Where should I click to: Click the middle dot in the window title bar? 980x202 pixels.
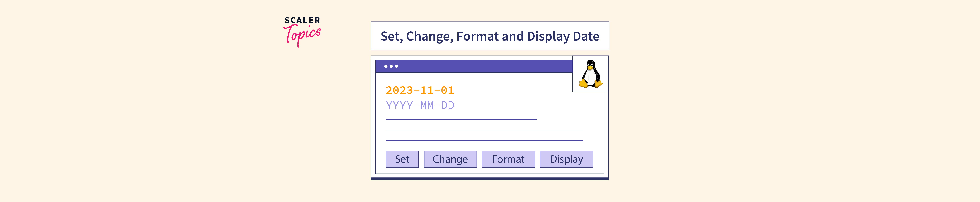coord(391,66)
